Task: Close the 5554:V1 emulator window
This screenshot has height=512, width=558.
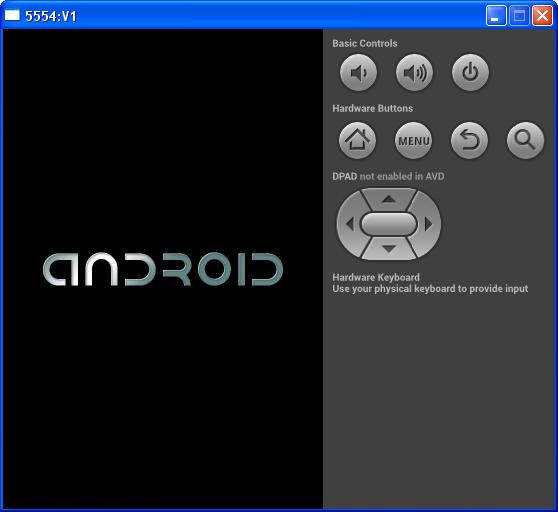Action: click(x=542, y=16)
